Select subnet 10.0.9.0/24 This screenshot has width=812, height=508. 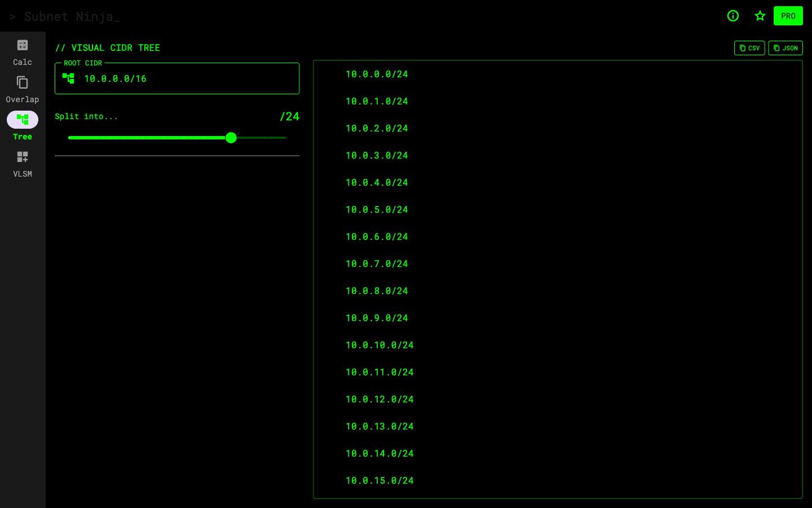[377, 318]
